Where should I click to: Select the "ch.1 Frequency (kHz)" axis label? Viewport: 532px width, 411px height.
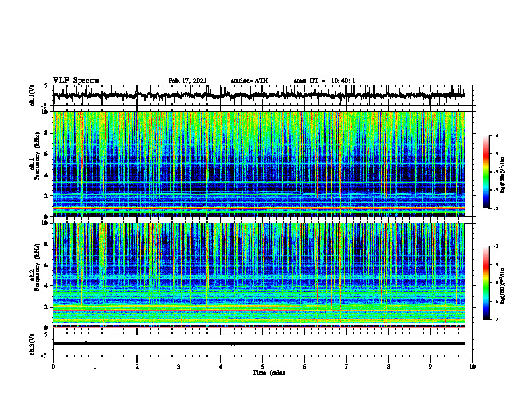[35, 156]
